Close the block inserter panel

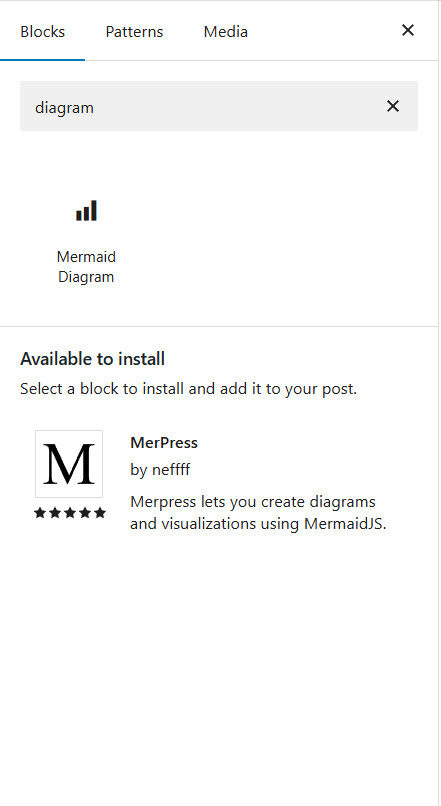pyautogui.click(x=408, y=30)
